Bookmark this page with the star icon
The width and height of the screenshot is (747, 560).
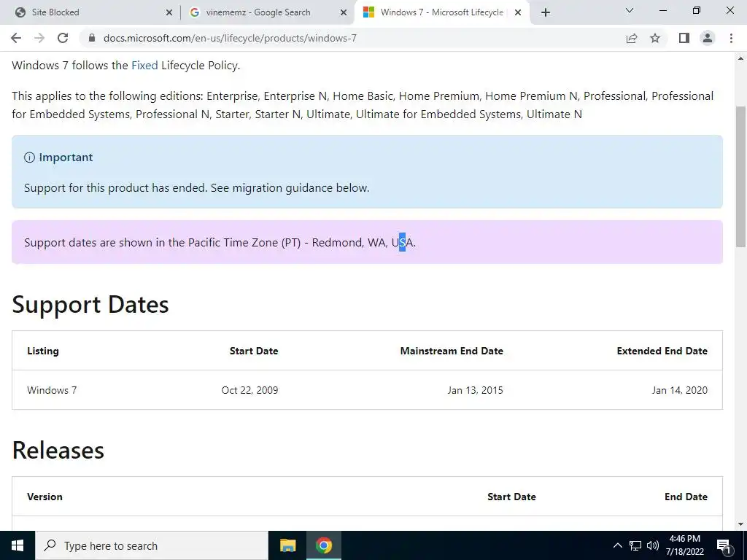point(655,38)
